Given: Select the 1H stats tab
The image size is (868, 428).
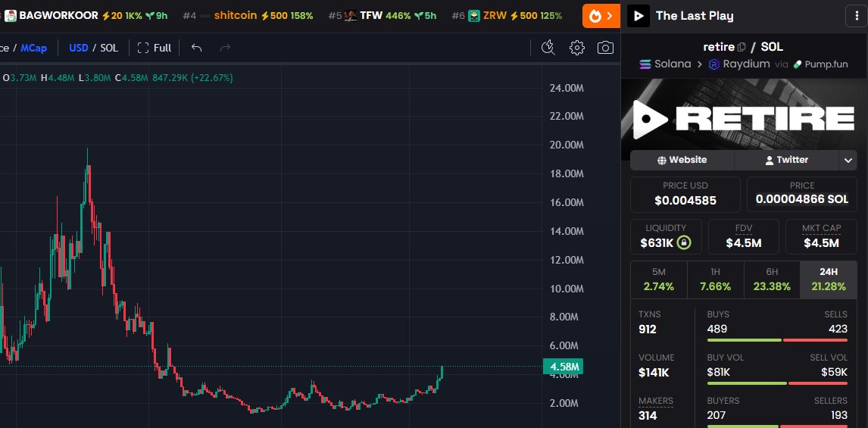Looking at the screenshot, I should [716, 280].
